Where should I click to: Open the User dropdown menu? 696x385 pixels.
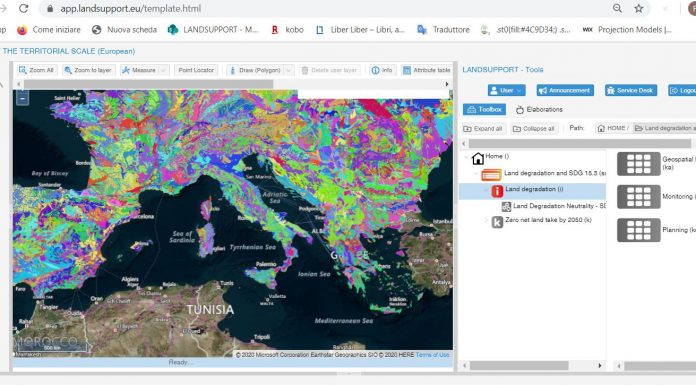[506, 90]
